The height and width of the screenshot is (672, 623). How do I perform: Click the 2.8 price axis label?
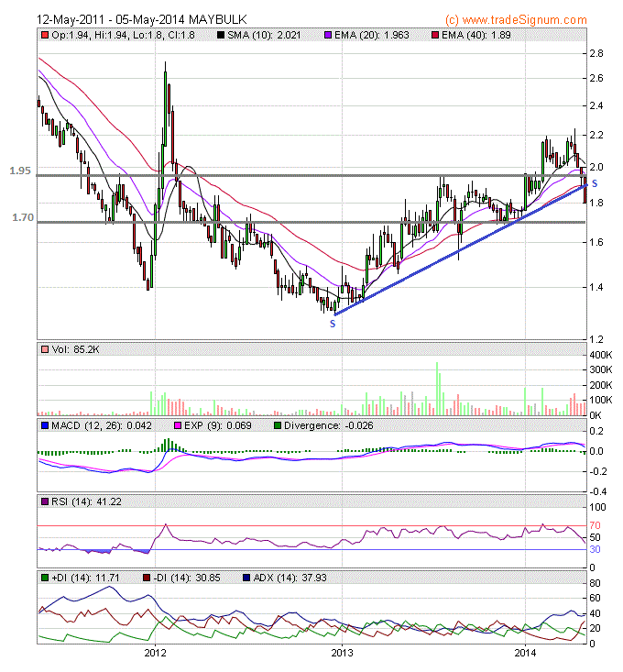coord(596,53)
